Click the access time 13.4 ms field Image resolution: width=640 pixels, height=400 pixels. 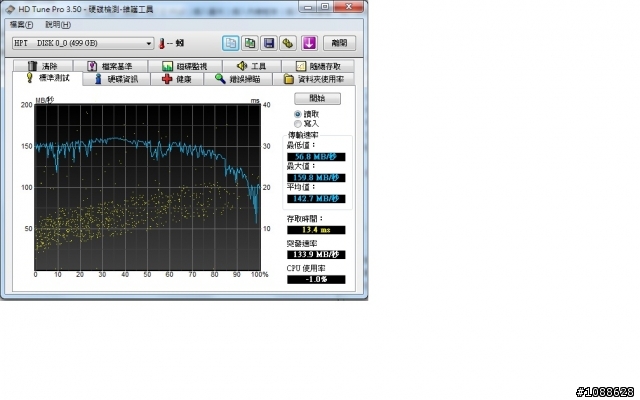tap(316, 230)
